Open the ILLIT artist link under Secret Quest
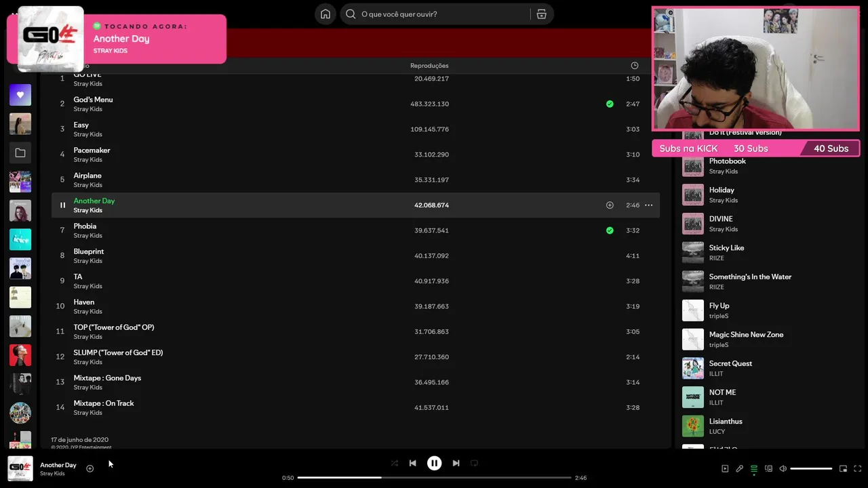This screenshot has width=868, height=488. 716,374
